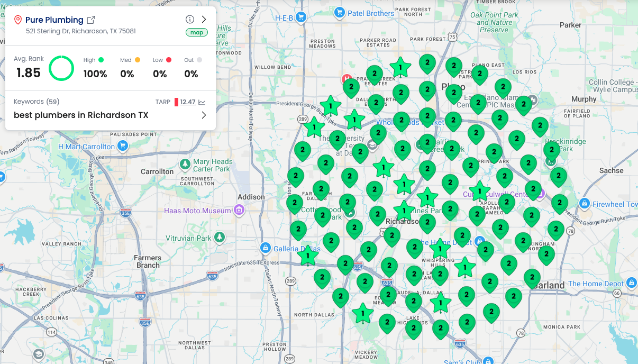
Task: Click the red TARP indicator bar
Action: [176, 102]
